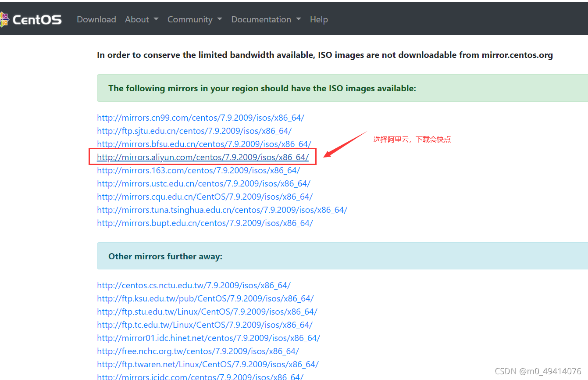588x380 pixels.
Task: Open the Download page in the navbar
Action: click(x=96, y=19)
